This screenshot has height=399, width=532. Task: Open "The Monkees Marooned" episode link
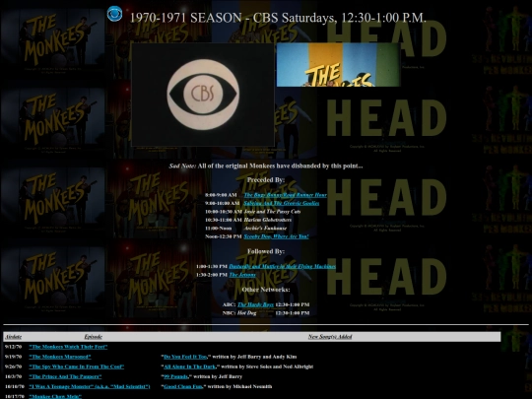(x=60, y=357)
